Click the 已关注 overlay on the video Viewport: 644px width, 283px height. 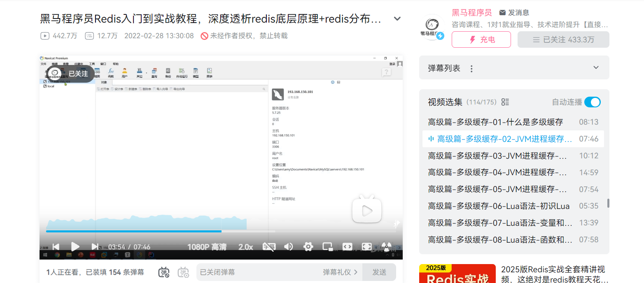click(70, 74)
